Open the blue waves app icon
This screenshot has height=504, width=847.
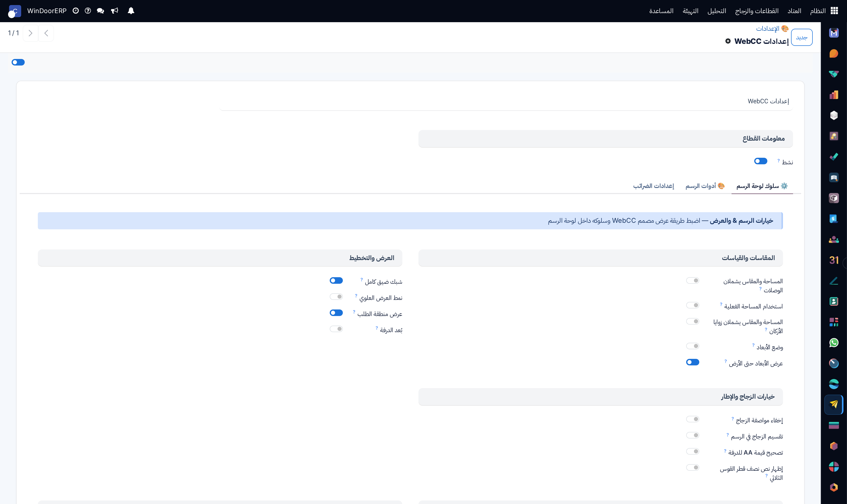(834, 384)
